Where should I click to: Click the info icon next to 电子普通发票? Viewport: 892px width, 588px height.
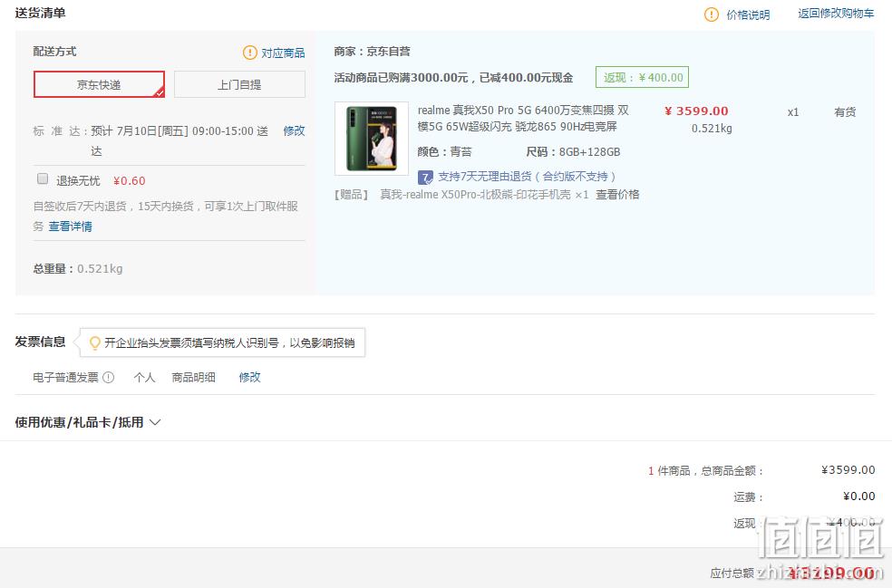tap(108, 377)
